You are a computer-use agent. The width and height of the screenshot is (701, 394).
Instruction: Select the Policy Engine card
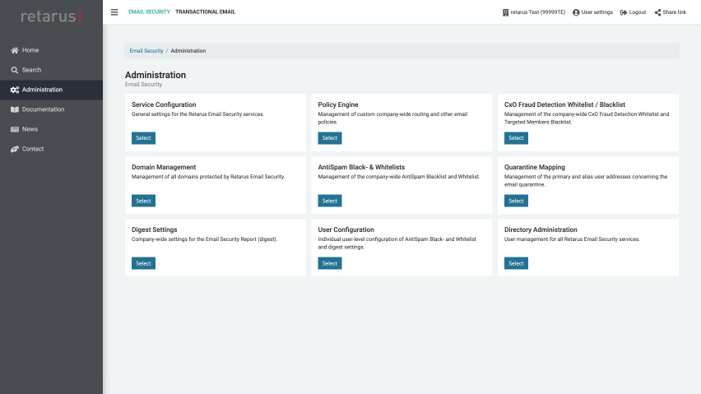[330, 138]
